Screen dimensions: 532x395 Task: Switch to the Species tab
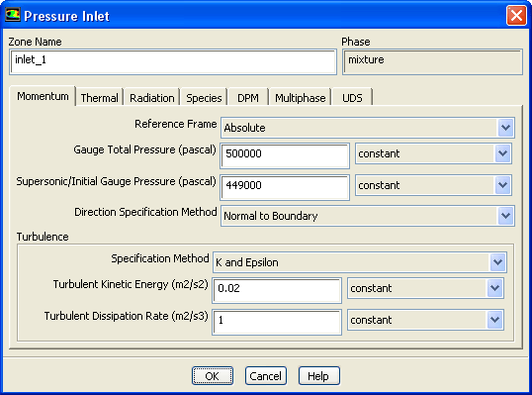pyautogui.click(x=204, y=98)
